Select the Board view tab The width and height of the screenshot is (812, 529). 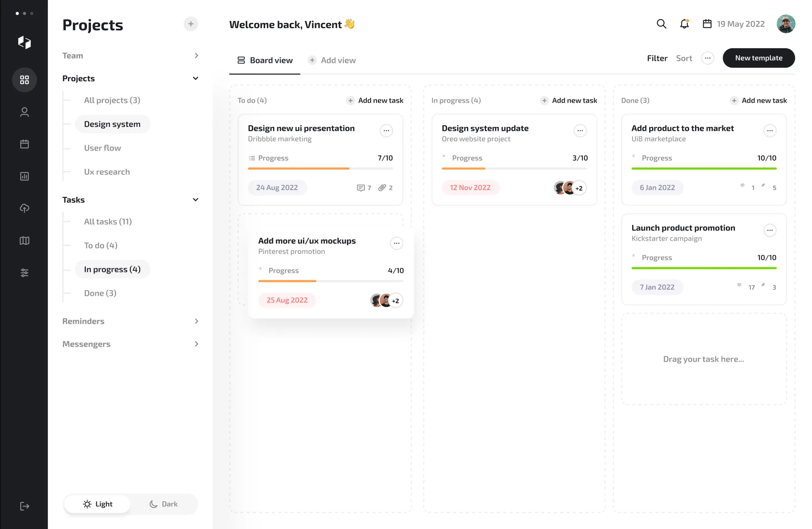tap(265, 60)
